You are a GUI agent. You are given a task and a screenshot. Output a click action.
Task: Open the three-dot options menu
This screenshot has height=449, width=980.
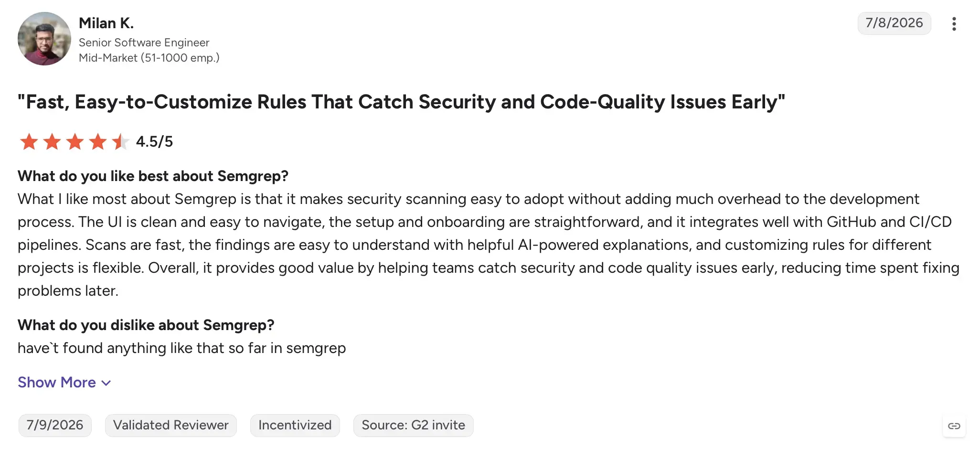(954, 24)
